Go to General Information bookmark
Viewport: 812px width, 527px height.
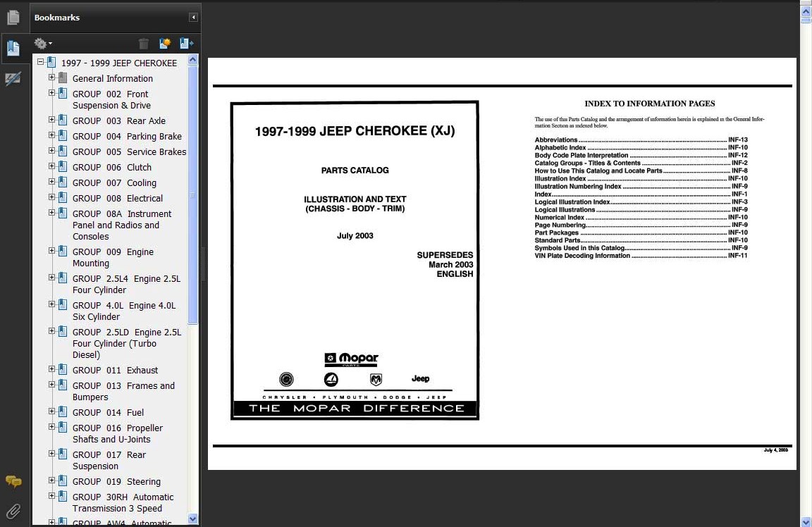pos(112,79)
